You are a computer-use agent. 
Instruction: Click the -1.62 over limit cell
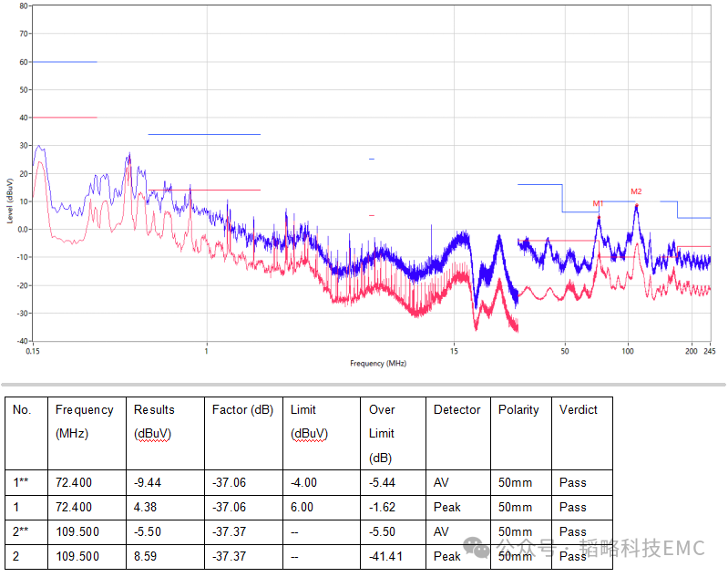(384, 507)
